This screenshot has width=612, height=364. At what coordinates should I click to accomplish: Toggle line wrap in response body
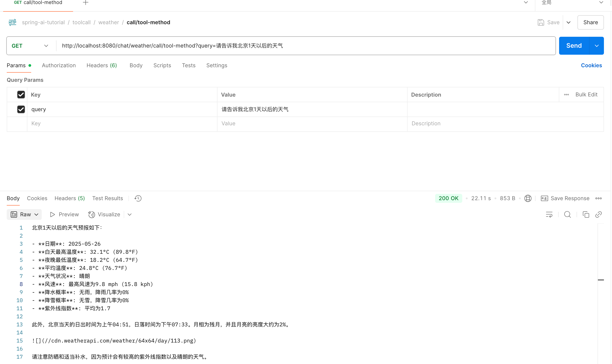(x=549, y=215)
